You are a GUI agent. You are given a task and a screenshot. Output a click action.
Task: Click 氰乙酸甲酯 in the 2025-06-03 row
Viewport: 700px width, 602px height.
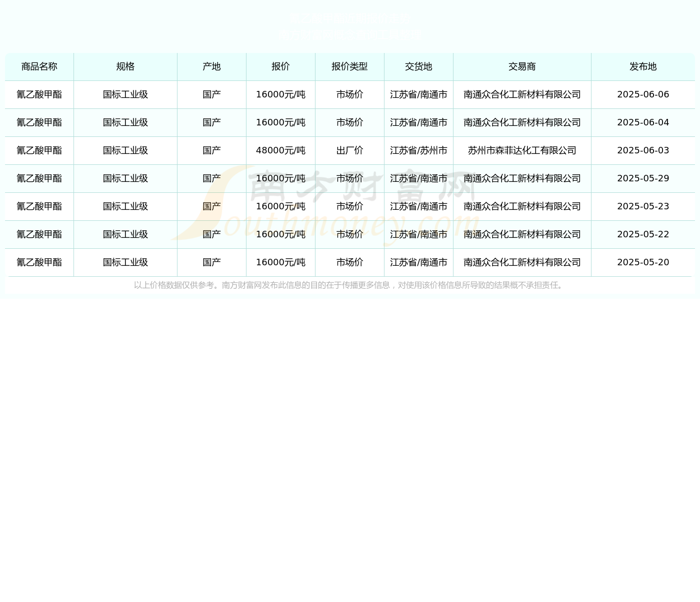[x=39, y=150]
